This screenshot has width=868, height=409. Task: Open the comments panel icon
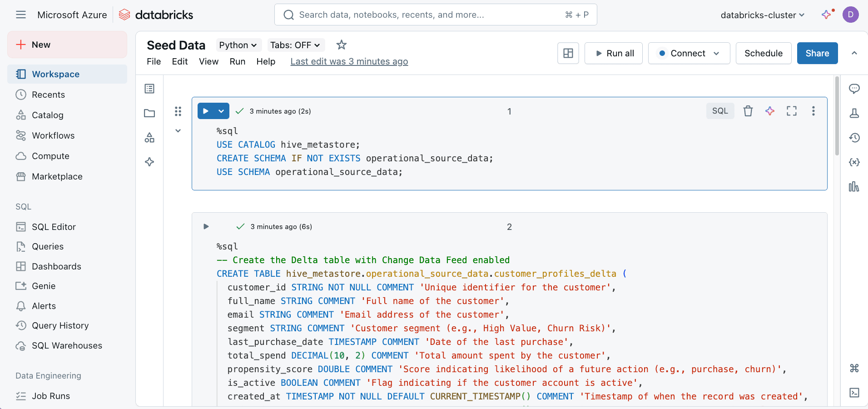854,89
